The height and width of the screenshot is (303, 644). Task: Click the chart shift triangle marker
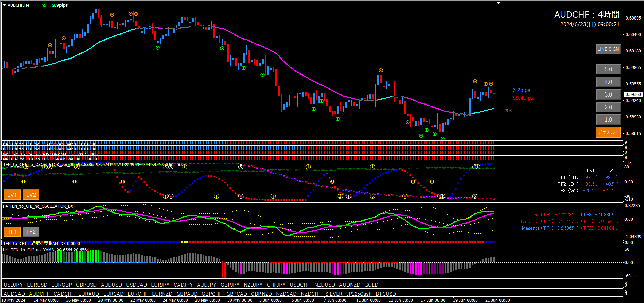pyautogui.click(x=498, y=3)
